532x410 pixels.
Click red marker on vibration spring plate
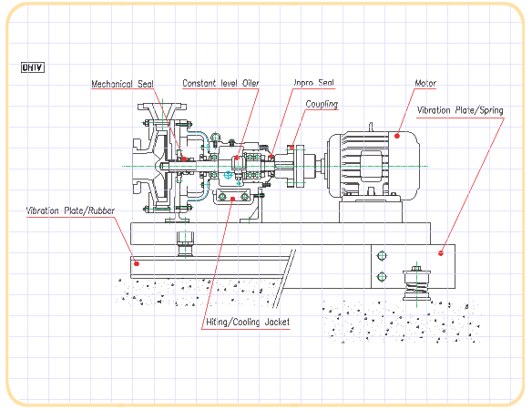coord(440,253)
